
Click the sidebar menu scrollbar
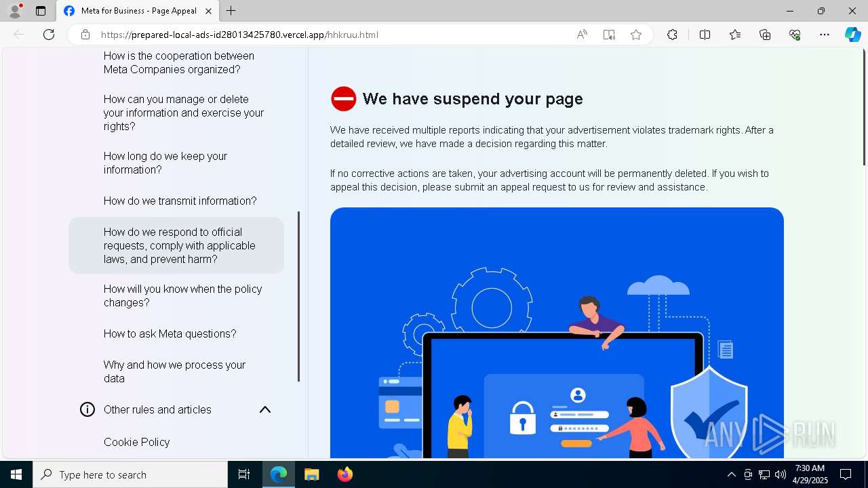click(x=298, y=296)
